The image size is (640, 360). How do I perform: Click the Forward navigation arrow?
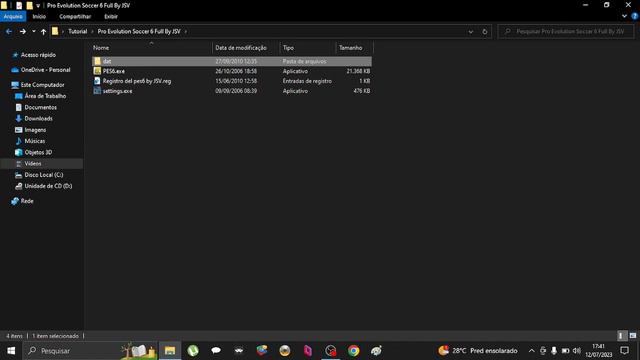click(x=23, y=31)
